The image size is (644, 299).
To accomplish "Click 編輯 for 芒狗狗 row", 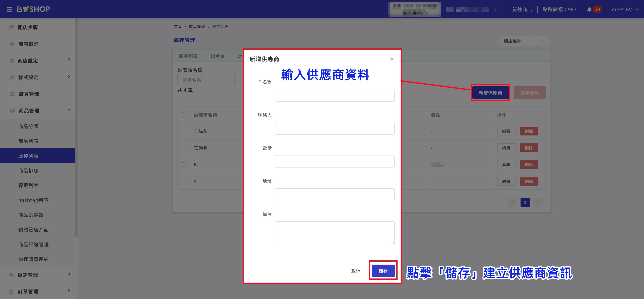I will tap(506, 148).
